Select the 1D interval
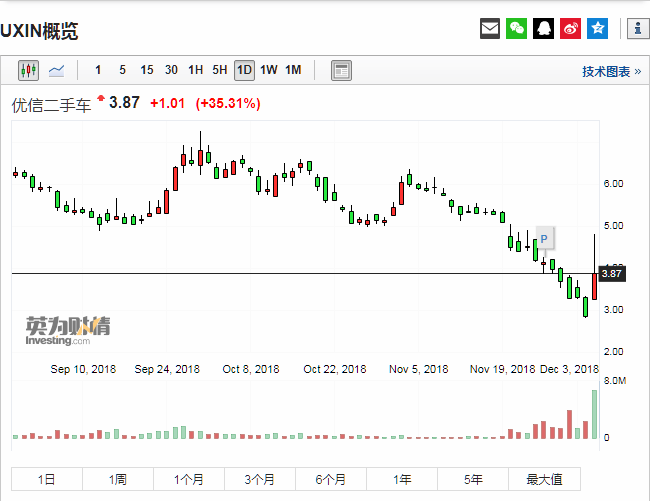Viewport: 650px width, 501px height. point(244,70)
